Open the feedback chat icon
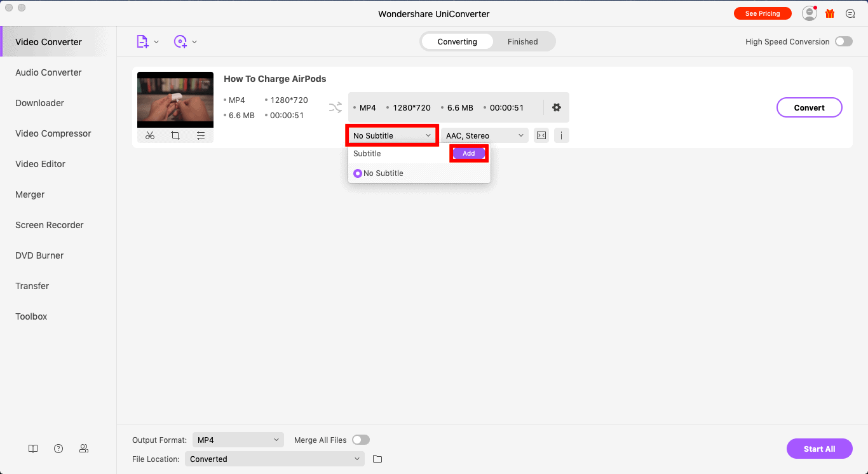This screenshot has width=868, height=474. (850, 13)
